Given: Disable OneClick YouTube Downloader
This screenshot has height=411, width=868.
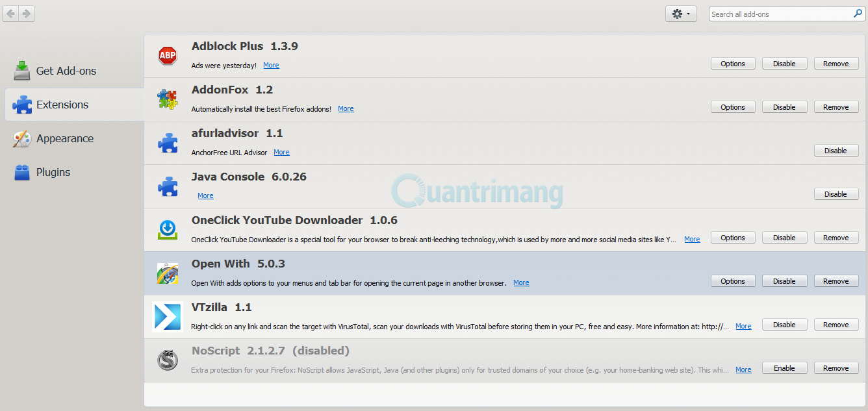Looking at the screenshot, I should point(784,238).
